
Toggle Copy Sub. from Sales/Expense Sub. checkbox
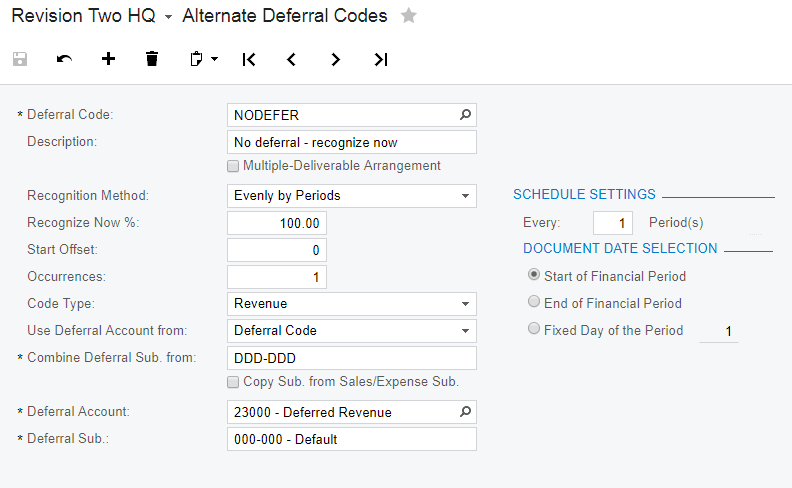pos(233,382)
